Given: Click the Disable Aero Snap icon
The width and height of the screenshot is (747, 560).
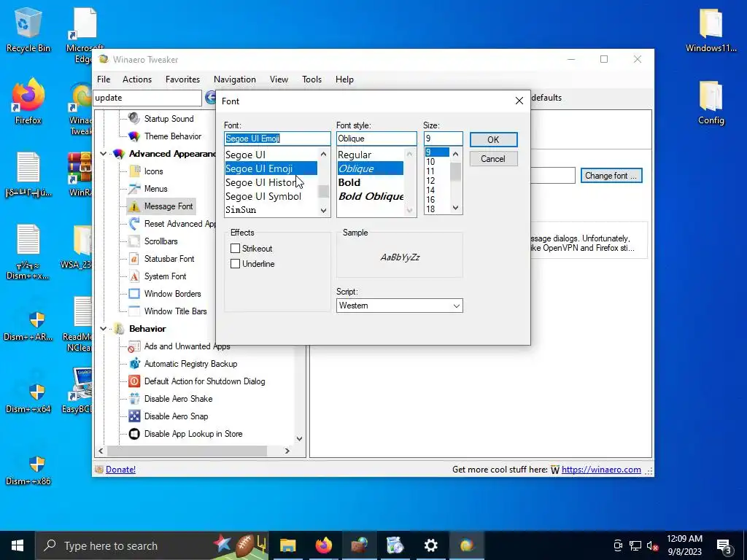Looking at the screenshot, I should (134, 416).
